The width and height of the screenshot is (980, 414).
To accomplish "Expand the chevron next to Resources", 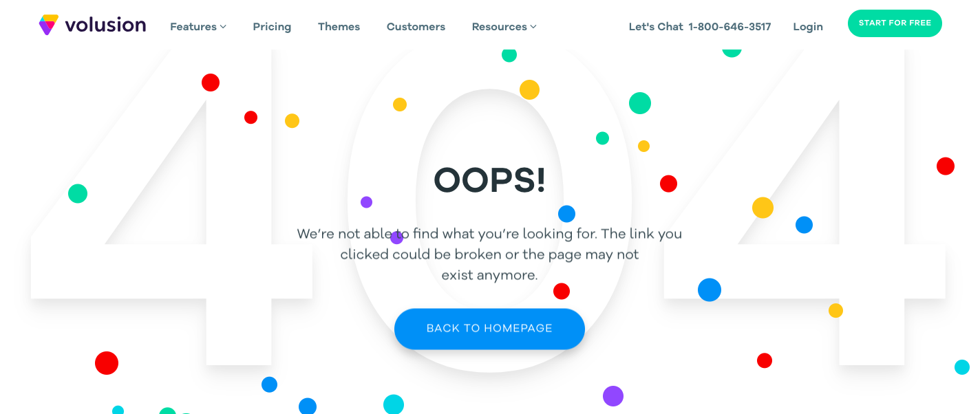I will 533,27.
